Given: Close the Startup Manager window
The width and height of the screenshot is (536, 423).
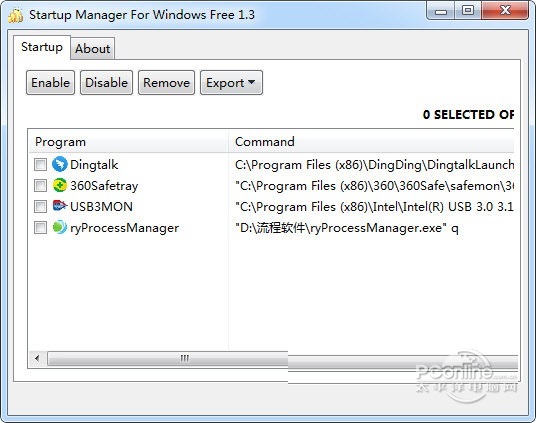Looking at the screenshot, I should [x=505, y=11].
